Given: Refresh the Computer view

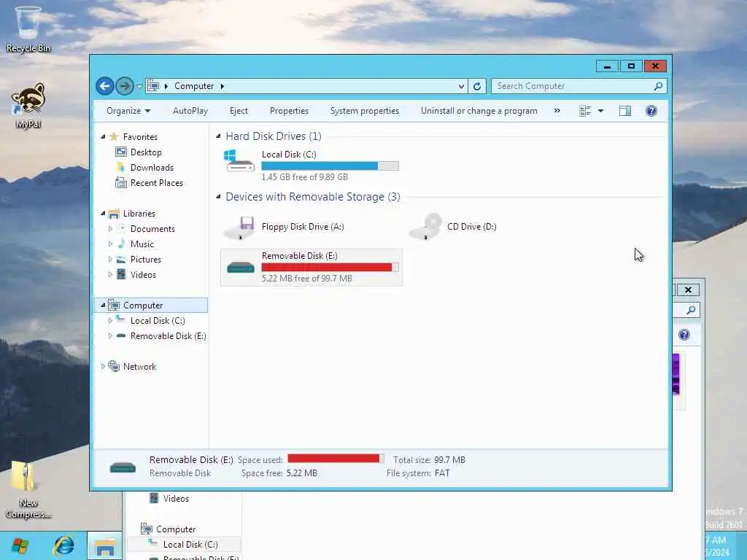Looking at the screenshot, I should [477, 86].
